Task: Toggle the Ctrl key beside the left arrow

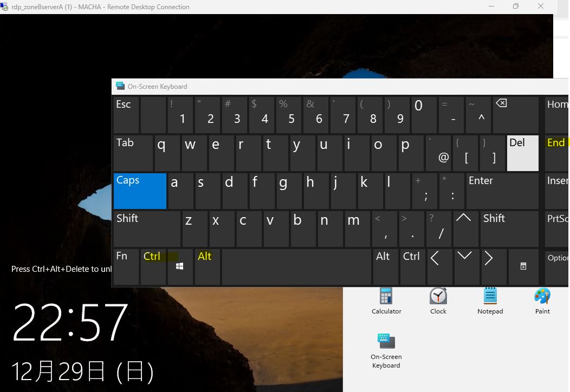Action: pos(412,267)
